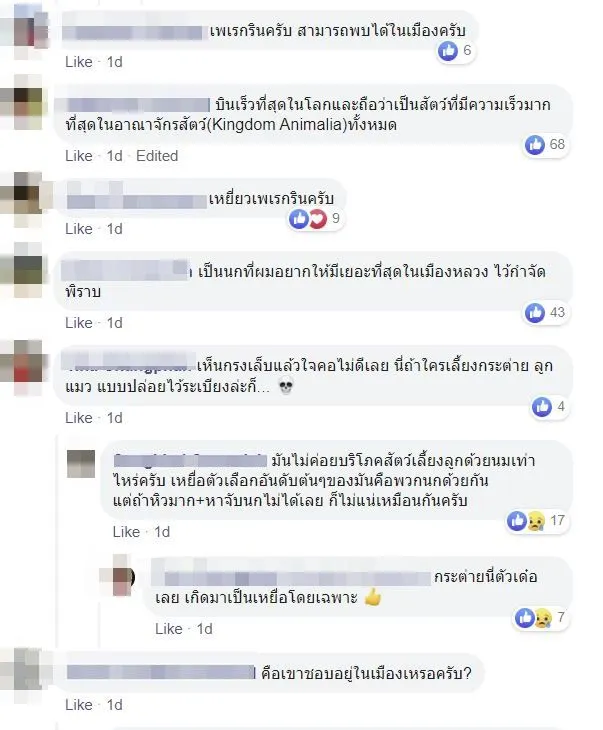Open the Edited history link
The image size is (603, 730).
[x=157, y=155]
